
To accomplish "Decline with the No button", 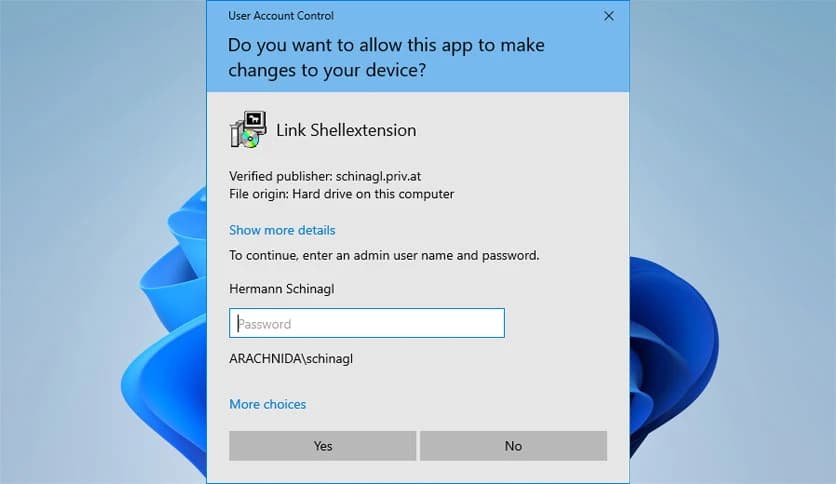I will coord(513,446).
